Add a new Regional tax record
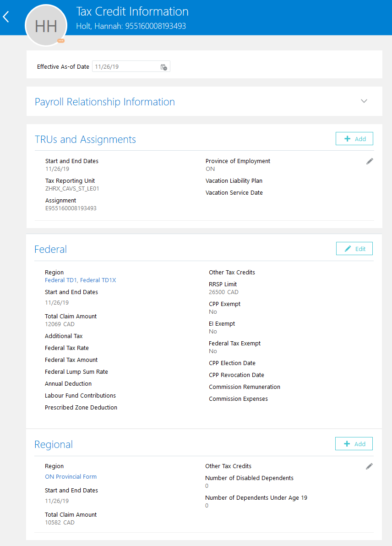 point(354,444)
